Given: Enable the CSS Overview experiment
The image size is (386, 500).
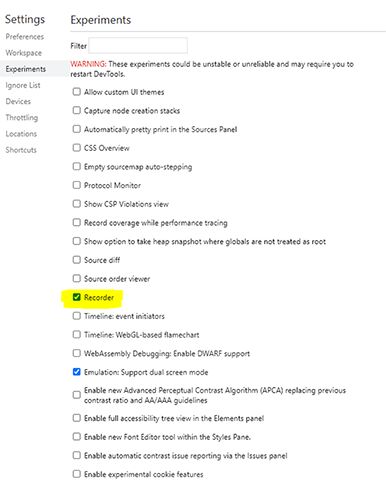Looking at the screenshot, I should (77, 147).
